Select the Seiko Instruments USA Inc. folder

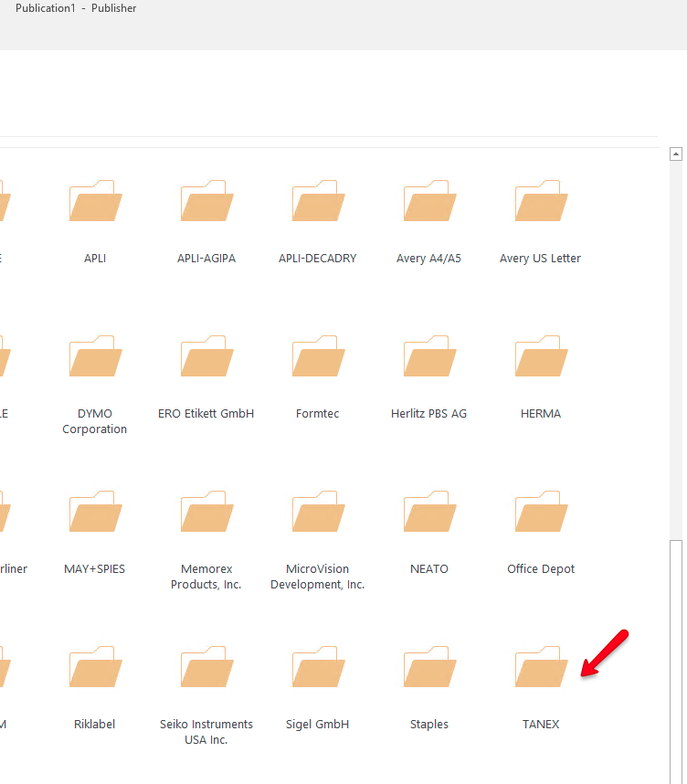point(206,668)
